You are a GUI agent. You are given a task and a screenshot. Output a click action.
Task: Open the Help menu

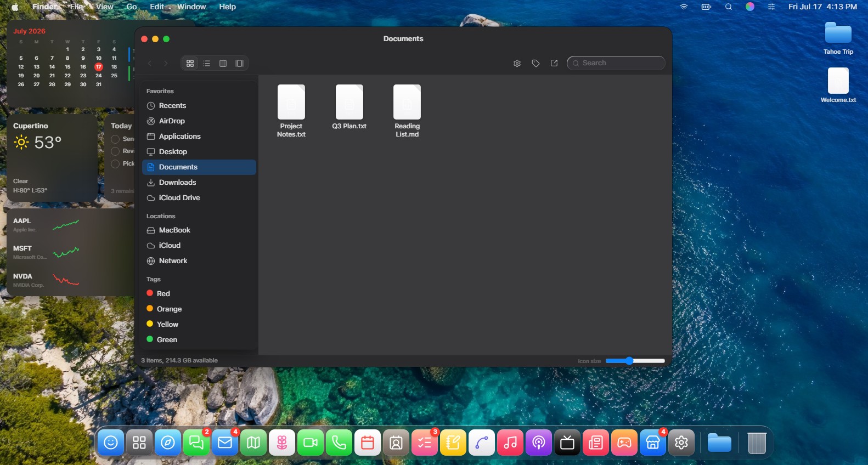tap(227, 7)
